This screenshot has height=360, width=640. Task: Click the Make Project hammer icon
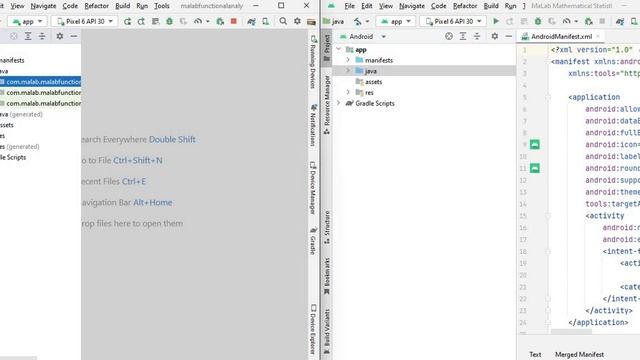tap(358, 21)
